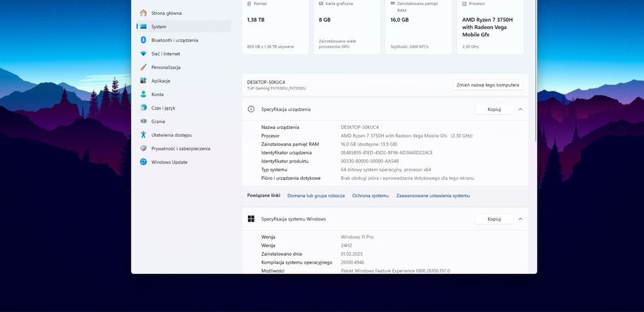Screen dimensions: 644x312
Task: Open Ułatwienia dostępu settings
Action: pos(184,135)
